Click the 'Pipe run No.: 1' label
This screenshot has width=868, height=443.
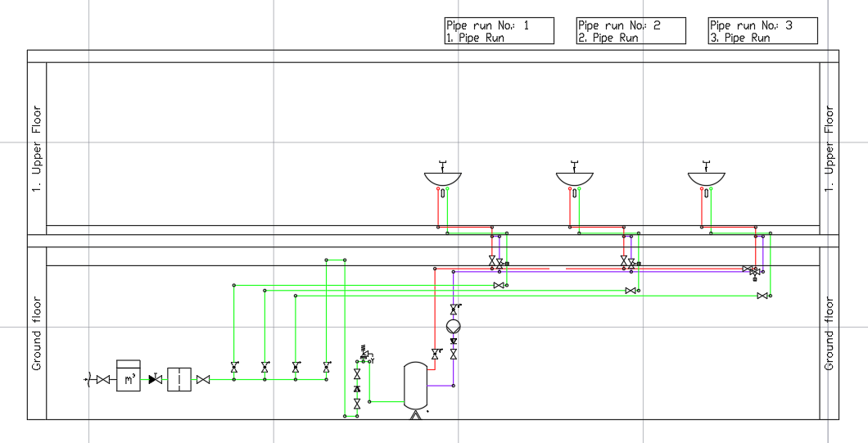(x=487, y=25)
